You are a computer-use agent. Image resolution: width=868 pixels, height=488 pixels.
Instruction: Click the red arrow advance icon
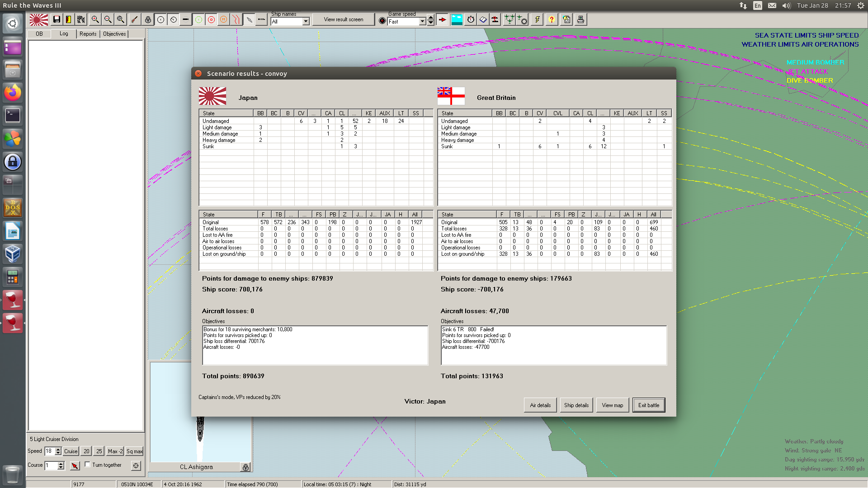(x=443, y=19)
